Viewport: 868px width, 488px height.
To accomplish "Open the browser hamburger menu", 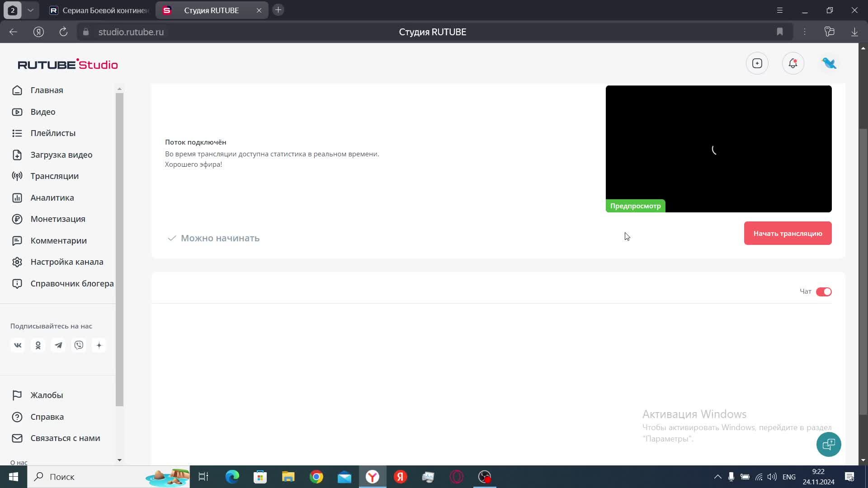I will click(x=780, y=10).
